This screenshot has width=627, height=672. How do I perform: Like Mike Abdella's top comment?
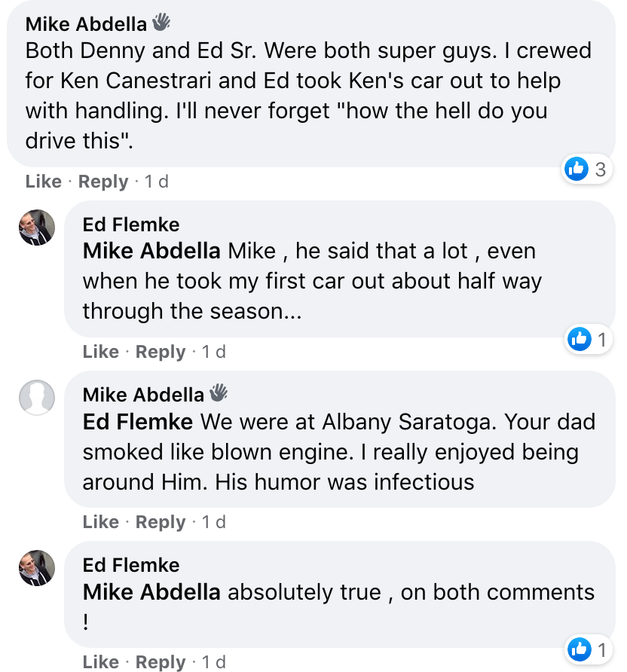tap(43, 182)
